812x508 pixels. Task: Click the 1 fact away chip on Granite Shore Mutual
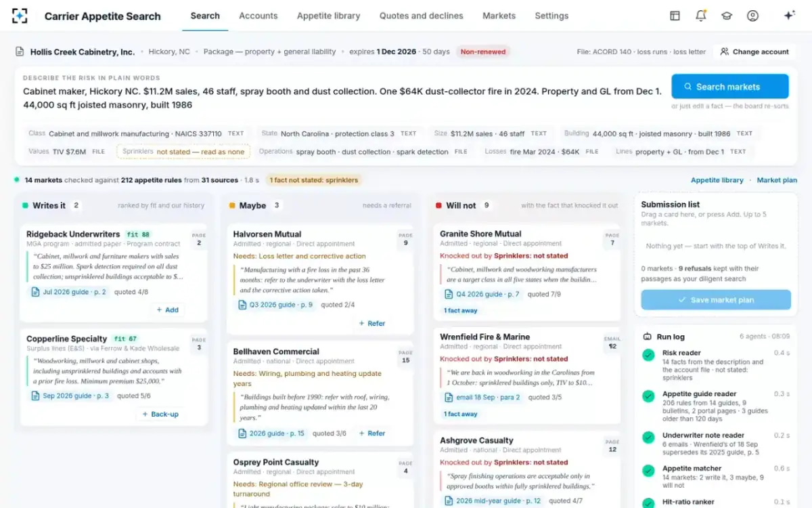[x=461, y=310]
